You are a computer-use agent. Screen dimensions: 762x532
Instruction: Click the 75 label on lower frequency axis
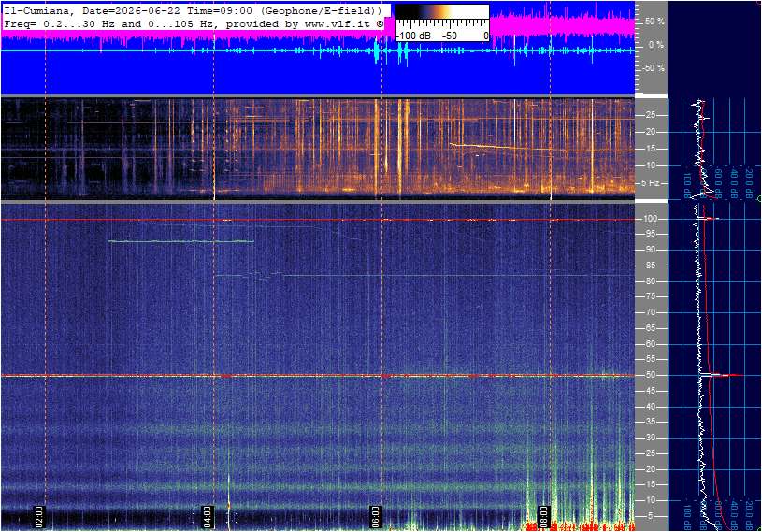pyautogui.click(x=650, y=296)
